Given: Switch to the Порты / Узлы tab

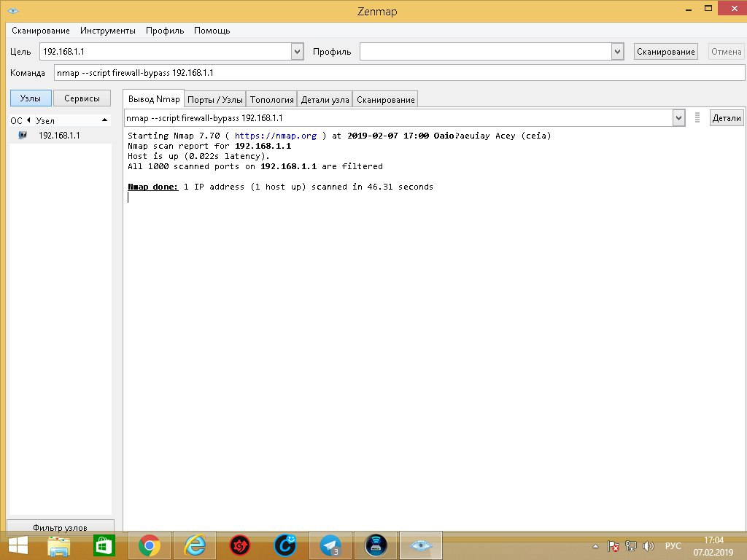Looking at the screenshot, I should 215,99.
